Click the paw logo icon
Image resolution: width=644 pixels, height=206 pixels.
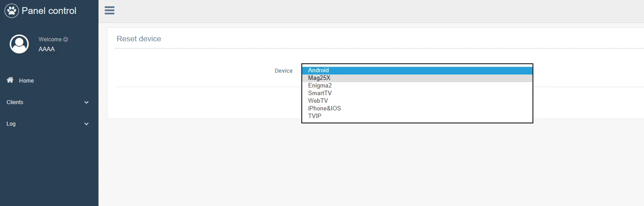[x=12, y=11]
